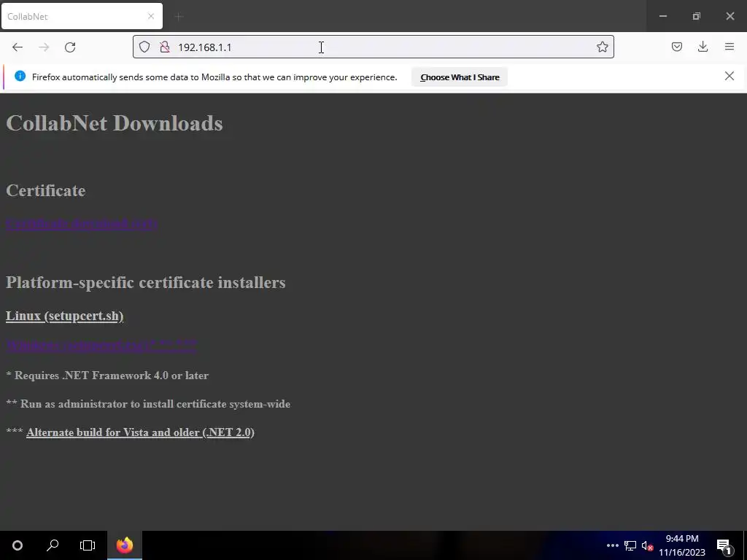Click the info icon in notification bar

20,76
